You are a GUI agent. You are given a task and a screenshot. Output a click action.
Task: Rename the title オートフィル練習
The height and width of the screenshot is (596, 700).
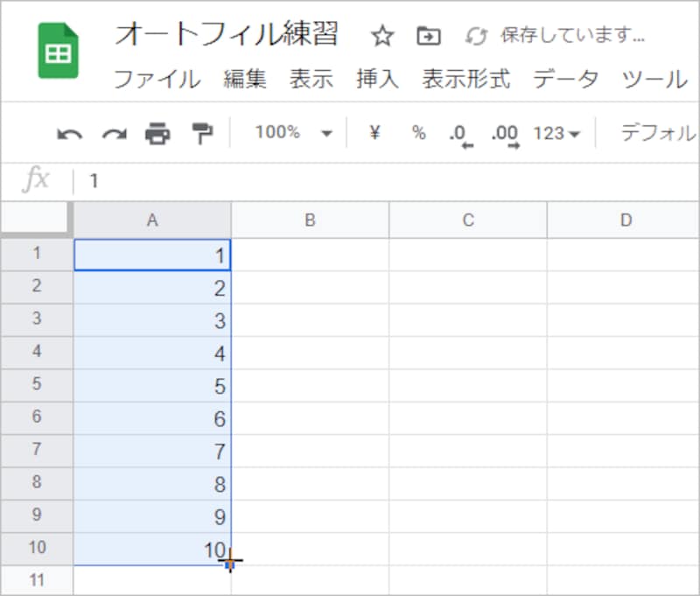227,36
